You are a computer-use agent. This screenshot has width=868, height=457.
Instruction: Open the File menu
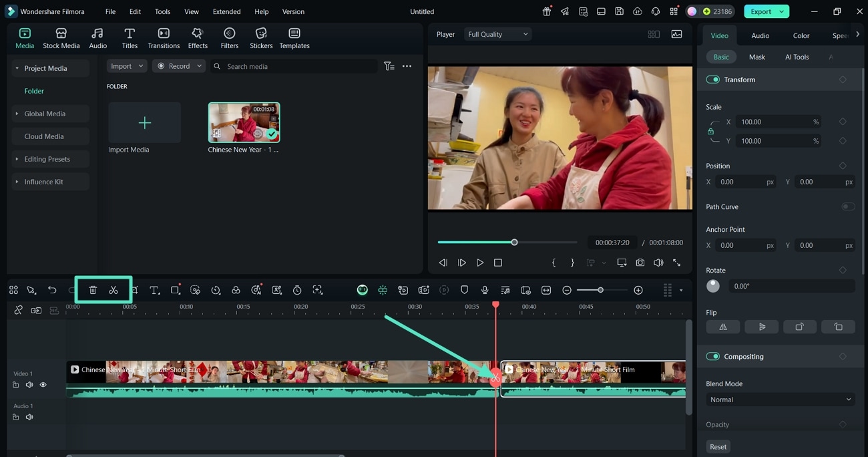pyautogui.click(x=110, y=11)
